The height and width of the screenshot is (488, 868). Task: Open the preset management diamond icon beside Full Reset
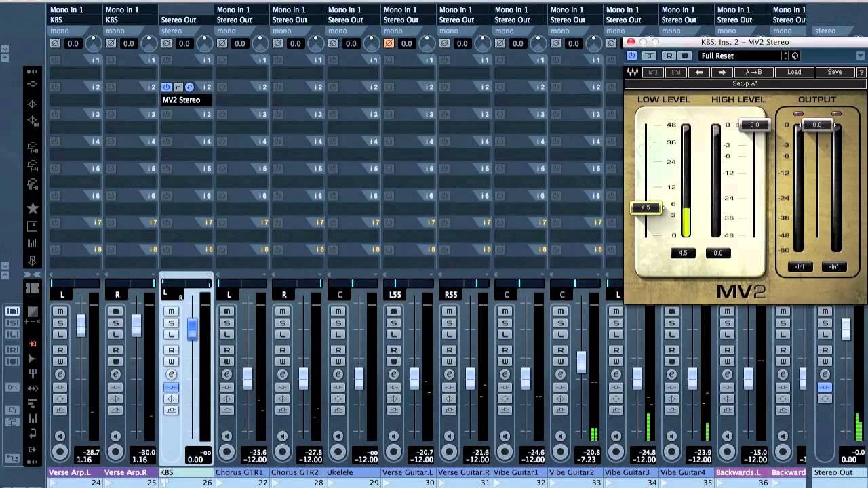click(x=795, y=56)
